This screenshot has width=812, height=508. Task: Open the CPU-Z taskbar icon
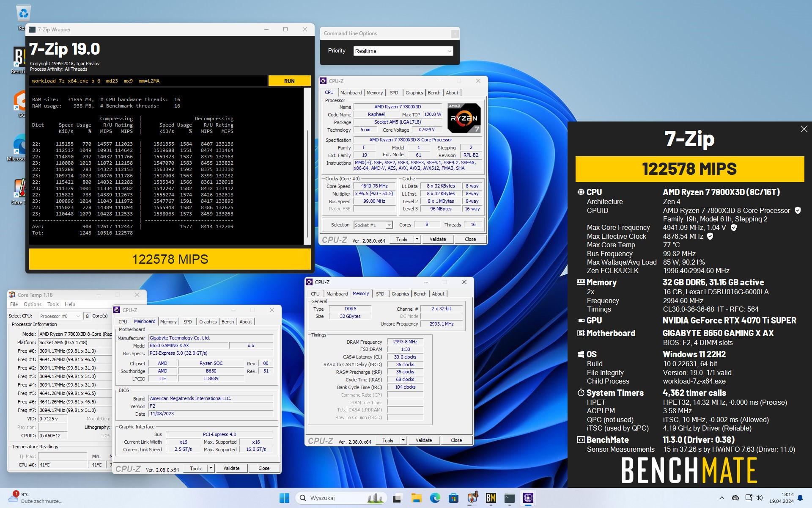point(528,498)
